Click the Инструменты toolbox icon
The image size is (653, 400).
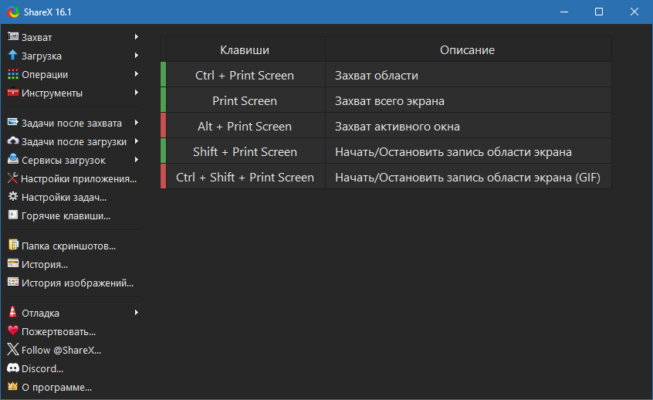point(13,92)
